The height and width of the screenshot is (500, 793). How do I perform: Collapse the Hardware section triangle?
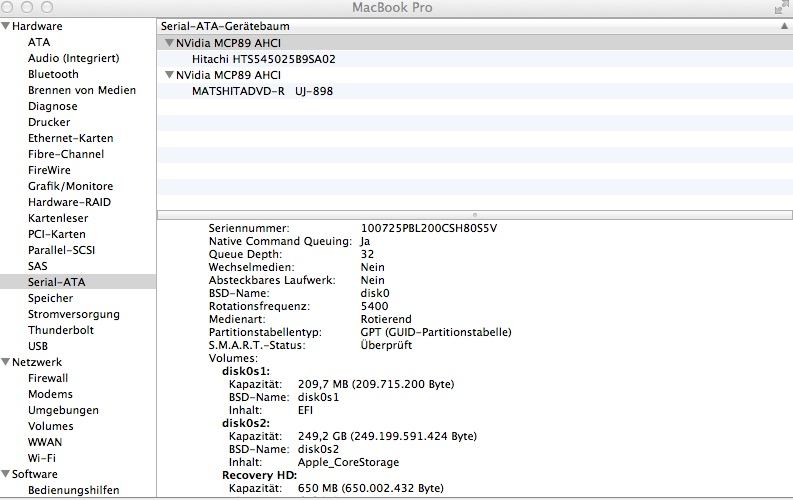[x=6, y=26]
